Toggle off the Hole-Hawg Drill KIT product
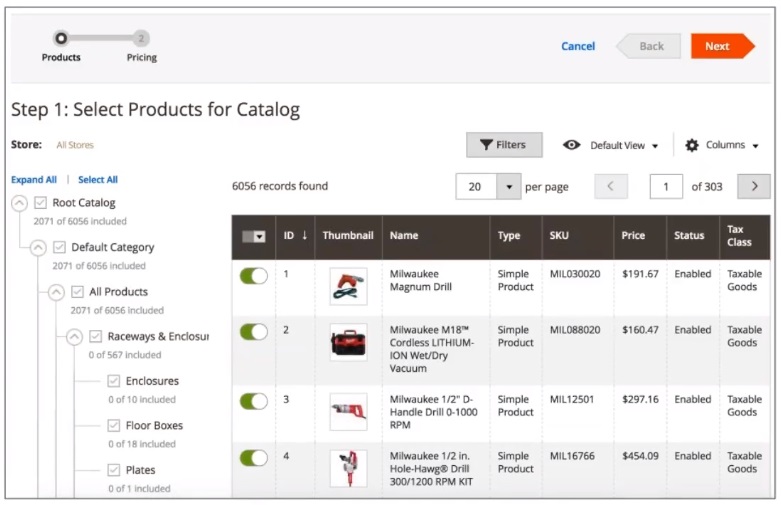Viewport: 781px width, 505px height. coord(254,458)
